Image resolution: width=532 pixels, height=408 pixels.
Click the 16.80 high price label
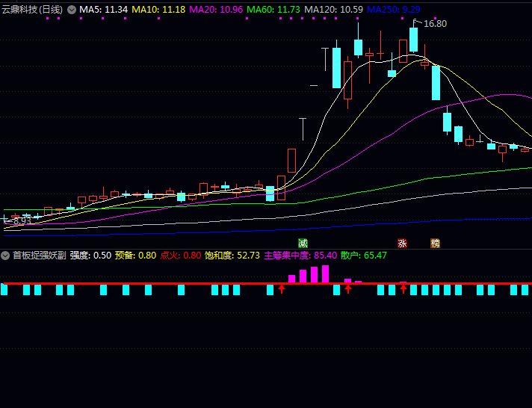[434, 24]
